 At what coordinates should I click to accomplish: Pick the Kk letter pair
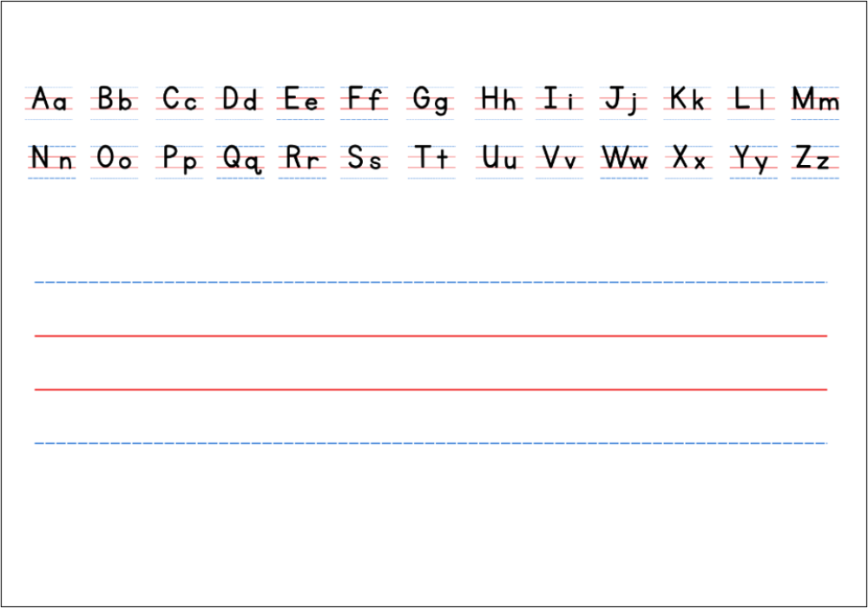tap(687, 101)
